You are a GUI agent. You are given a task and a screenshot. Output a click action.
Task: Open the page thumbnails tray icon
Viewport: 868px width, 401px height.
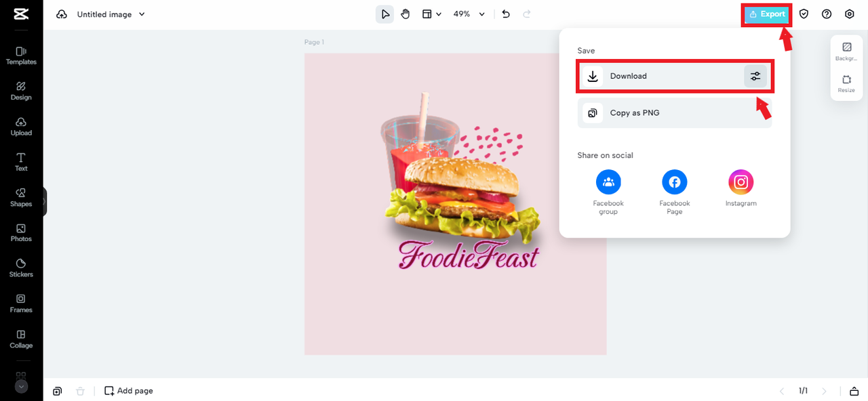tap(854, 391)
